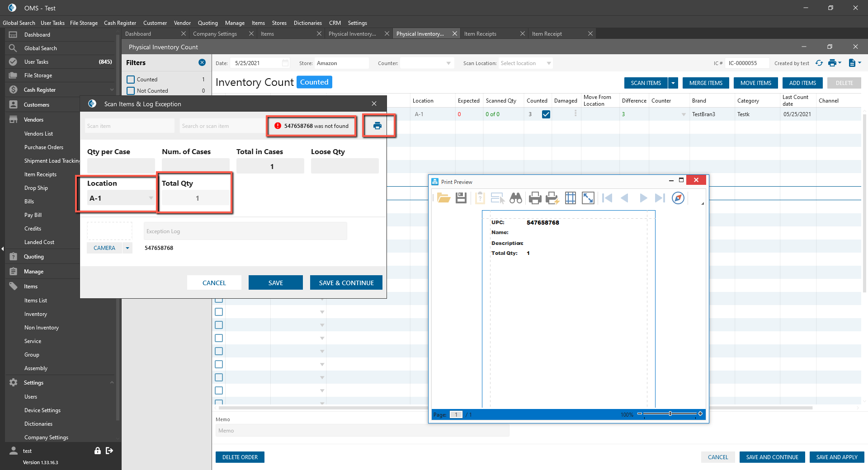Expand the Counter dropdown
The height and width of the screenshot is (470, 868).
coord(448,63)
